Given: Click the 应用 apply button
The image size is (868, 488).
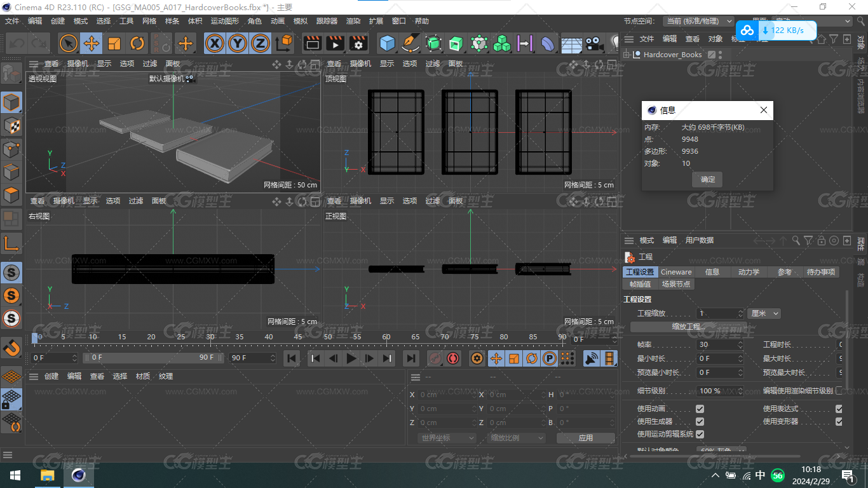Looking at the screenshot, I should tap(585, 438).
